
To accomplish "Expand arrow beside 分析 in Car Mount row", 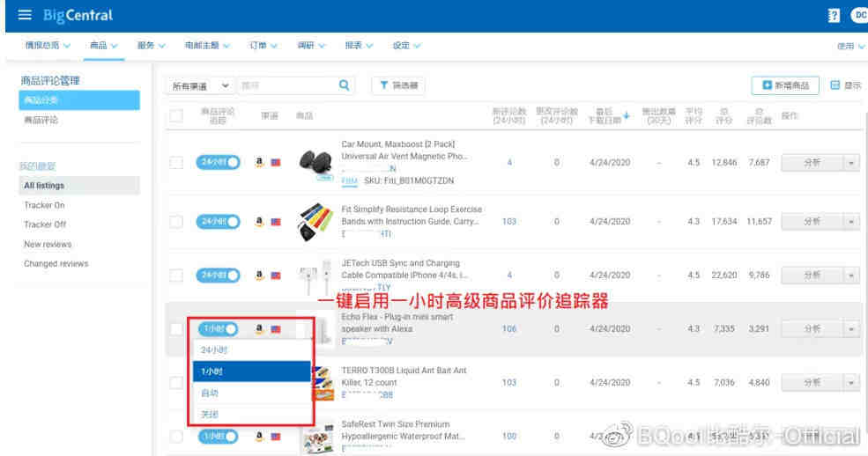I will (x=851, y=163).
